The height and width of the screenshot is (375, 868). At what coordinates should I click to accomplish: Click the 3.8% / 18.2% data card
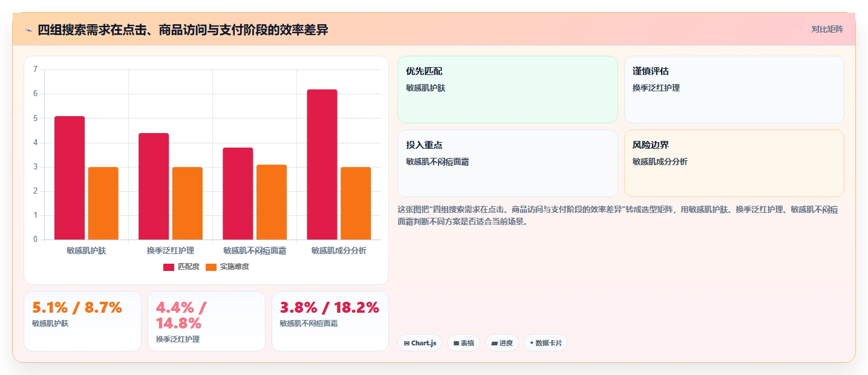(330, 321)
